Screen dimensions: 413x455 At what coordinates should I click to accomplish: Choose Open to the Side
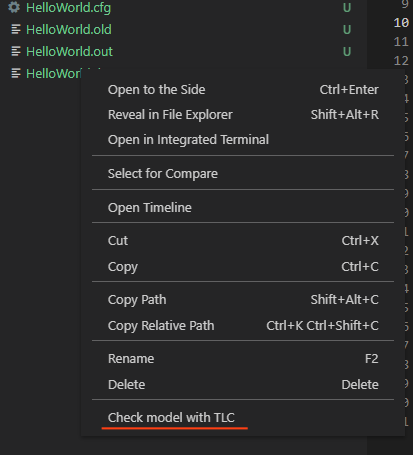pyautogui.click(x=243, y=90)
